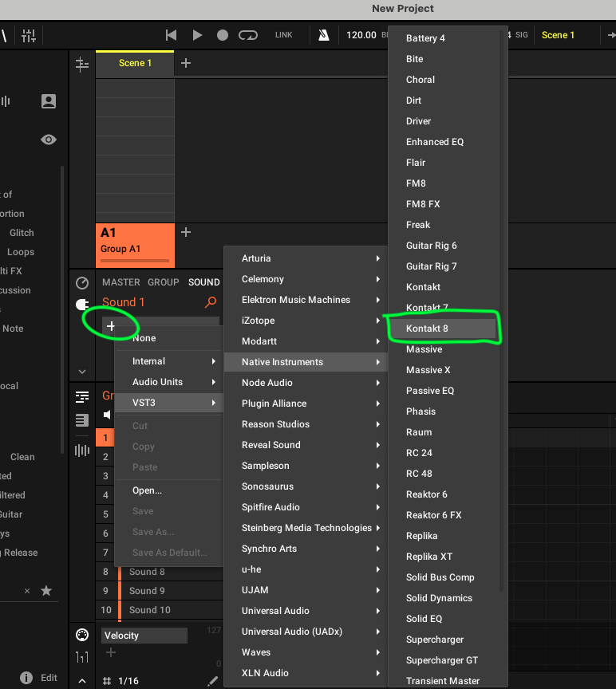Expand the iZotope vendor submenu
This screenshot has height=689, width=616.
306,321
